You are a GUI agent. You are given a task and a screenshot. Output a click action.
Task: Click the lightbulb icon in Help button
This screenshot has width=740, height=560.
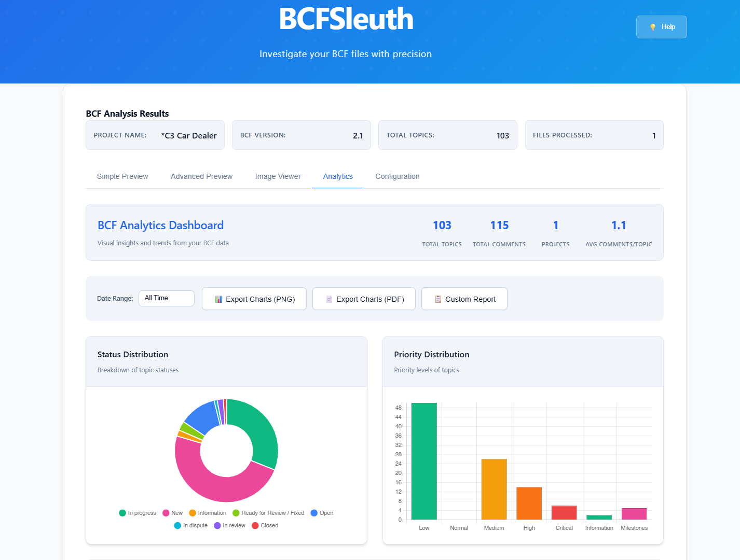point(653,27)
